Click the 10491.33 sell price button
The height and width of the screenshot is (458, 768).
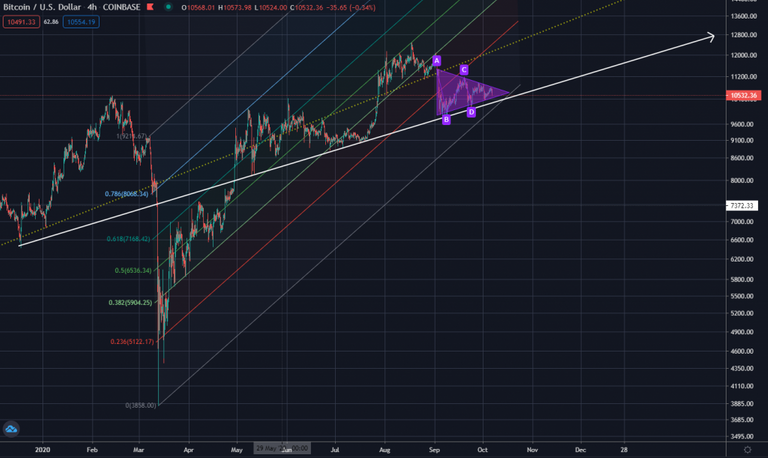21,22
